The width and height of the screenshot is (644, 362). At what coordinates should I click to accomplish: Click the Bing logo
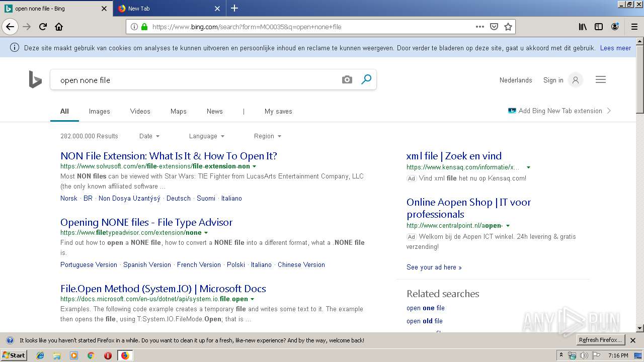click(x=35, y=79)
